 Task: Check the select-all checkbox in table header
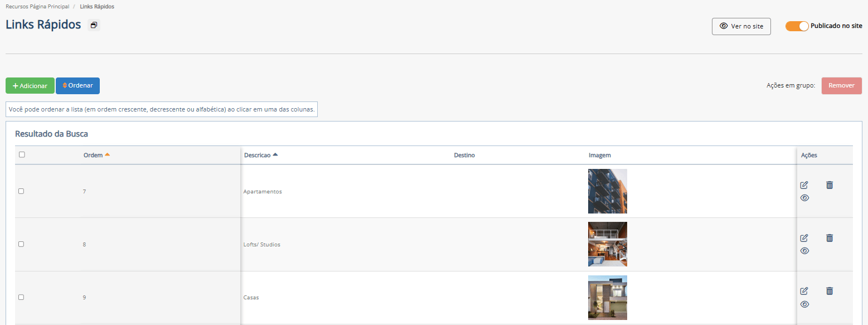click(22, 155)
